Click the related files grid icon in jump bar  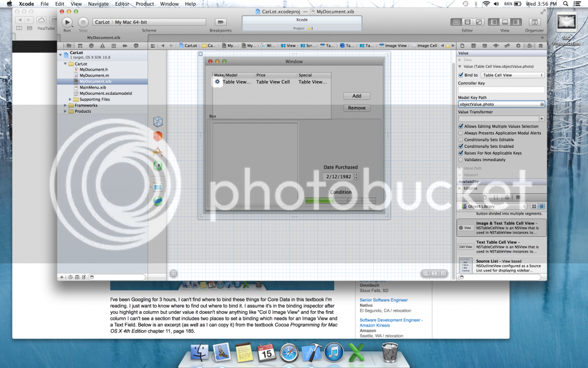coord(153,46)
